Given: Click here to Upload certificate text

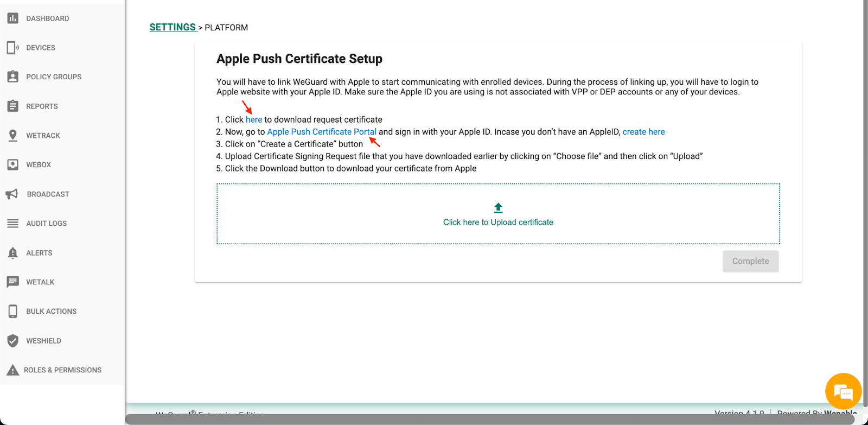Looking at the screenshot, I should [498, 222].
